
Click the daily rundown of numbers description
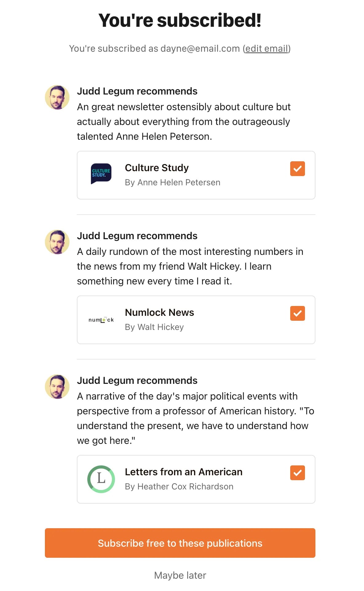(190, 266)
